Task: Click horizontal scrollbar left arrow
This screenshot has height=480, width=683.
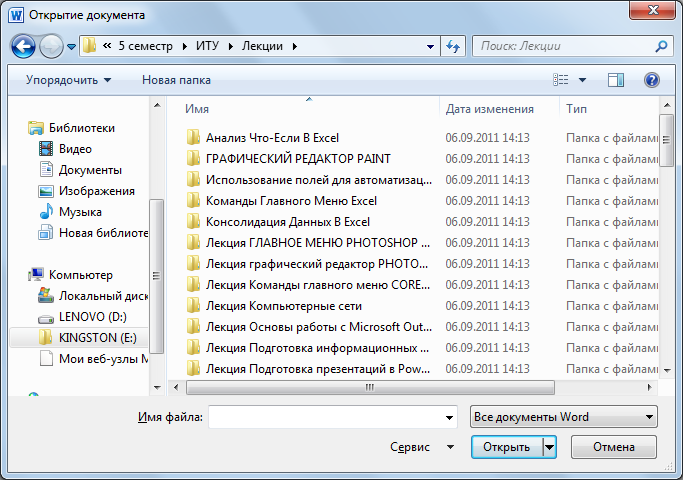Action: point(176,387)
